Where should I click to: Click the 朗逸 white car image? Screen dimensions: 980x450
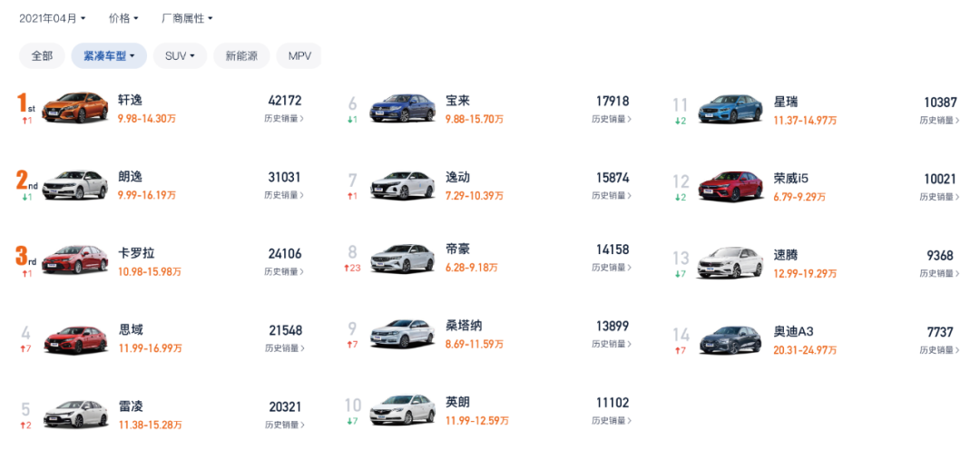coord(74,184)
